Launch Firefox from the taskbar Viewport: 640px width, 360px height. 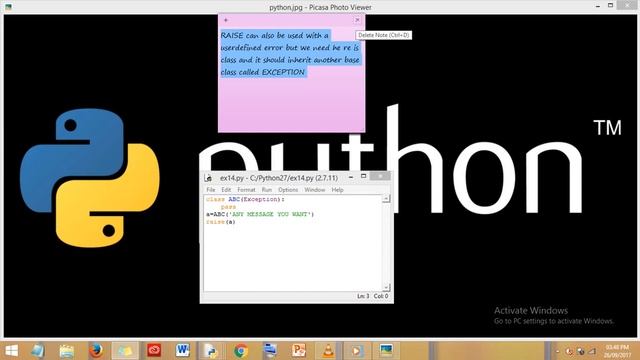click(x=96, y=351)
